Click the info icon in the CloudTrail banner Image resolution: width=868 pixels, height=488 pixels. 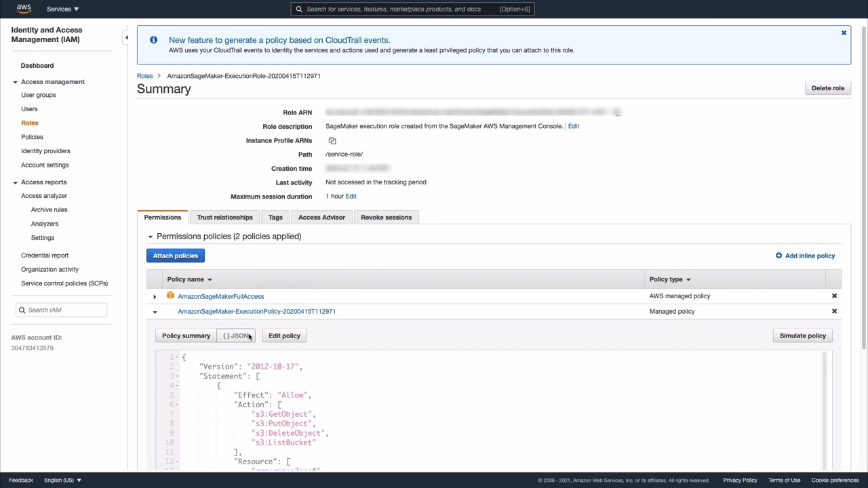(x=154, y=40)
